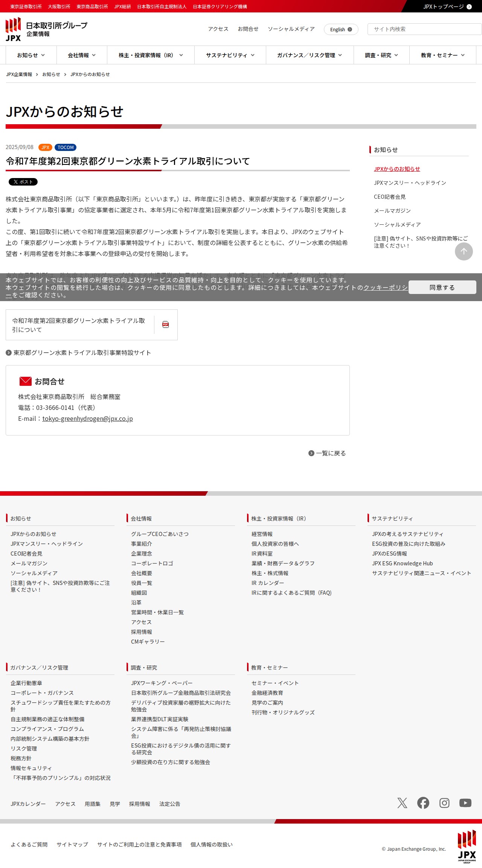Click the scroll-to-top arrow button
The image size is (482, 868).
464,251
